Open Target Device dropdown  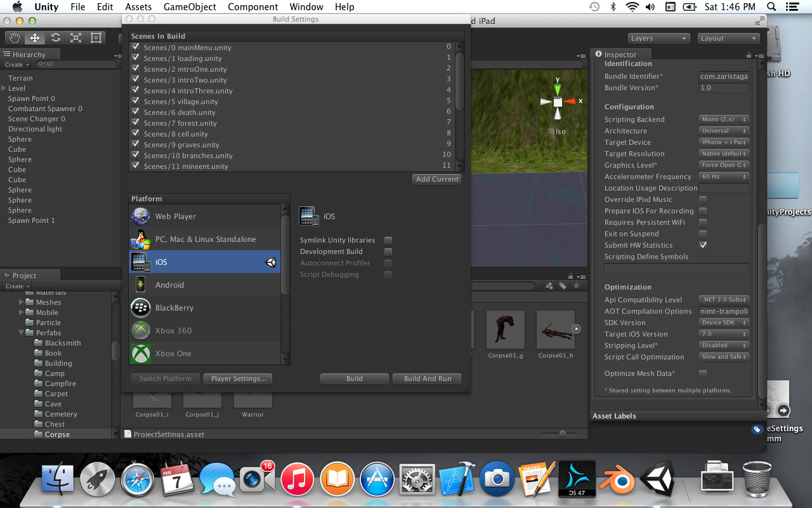point(724,142)
